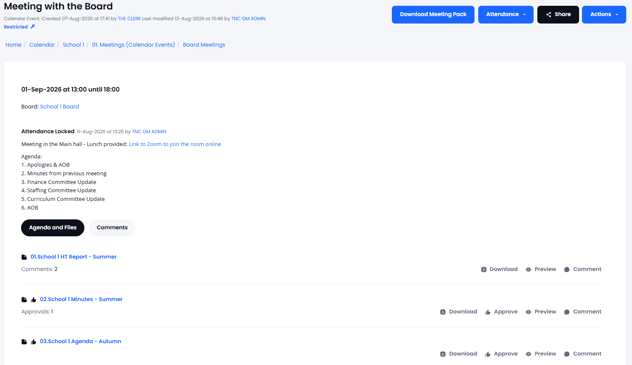The width and height of the screenshot is (632, 365).
Task: Open the Attendance dropdown
Action: [x=505, y=15]
